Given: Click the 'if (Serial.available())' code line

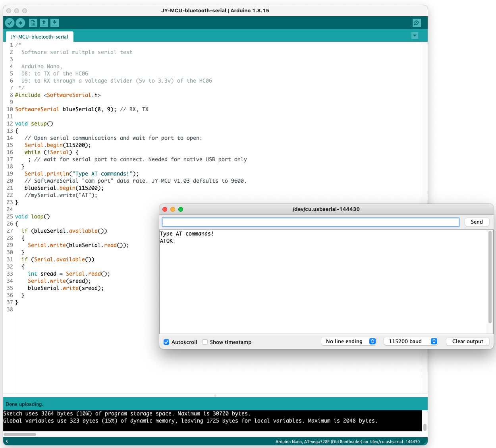Looking at the screenshot, I should tap(58, 259).
